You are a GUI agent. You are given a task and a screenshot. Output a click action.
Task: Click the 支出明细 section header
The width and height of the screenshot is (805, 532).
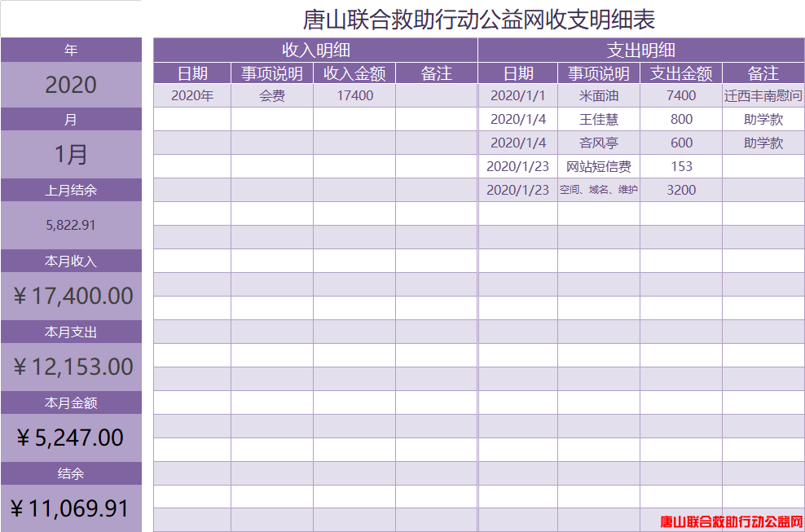pyautogui.click(x=641, y=51)
